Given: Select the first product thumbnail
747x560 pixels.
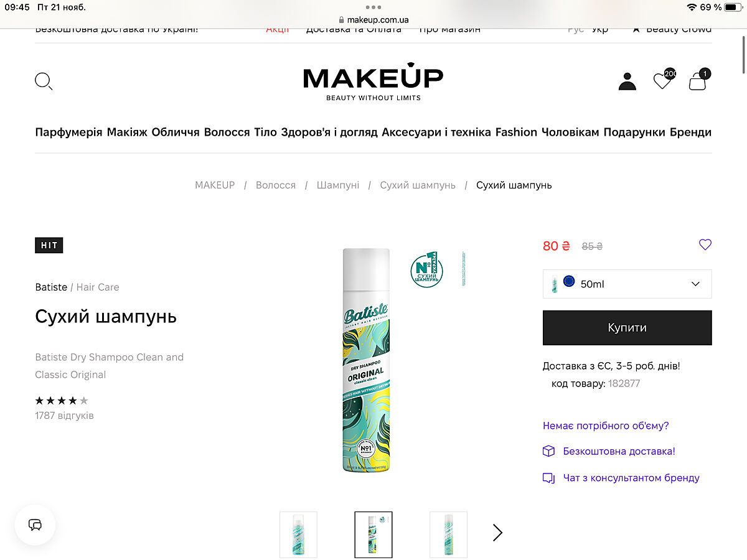Looking at the screenshot, I should [x=298, y=534].
